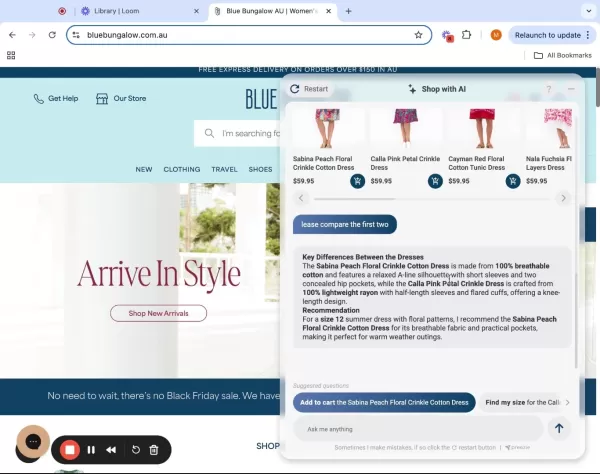Go forward with the browser forward arrow
This screenshot has height=474, width=600.
(32, 35)
